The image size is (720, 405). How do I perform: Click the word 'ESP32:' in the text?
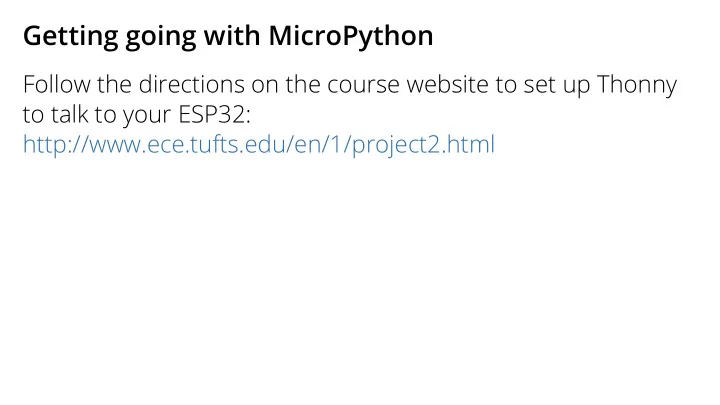[214, 114]
